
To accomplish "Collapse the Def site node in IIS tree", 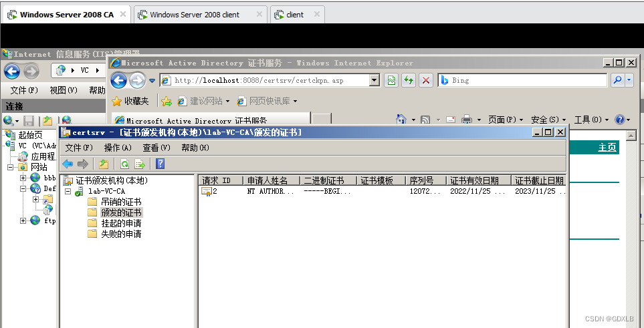I will coord(23,189).
